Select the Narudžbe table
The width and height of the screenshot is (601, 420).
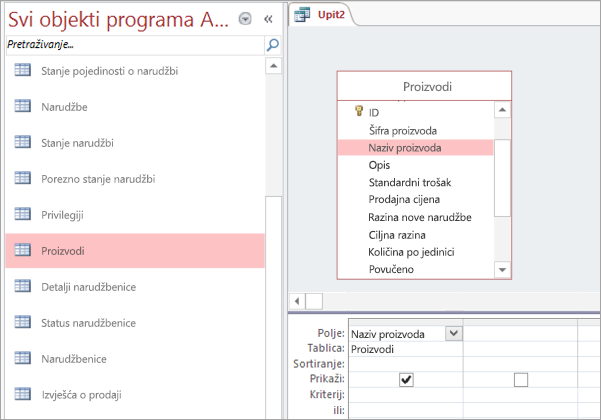click(x=135, y=107)
